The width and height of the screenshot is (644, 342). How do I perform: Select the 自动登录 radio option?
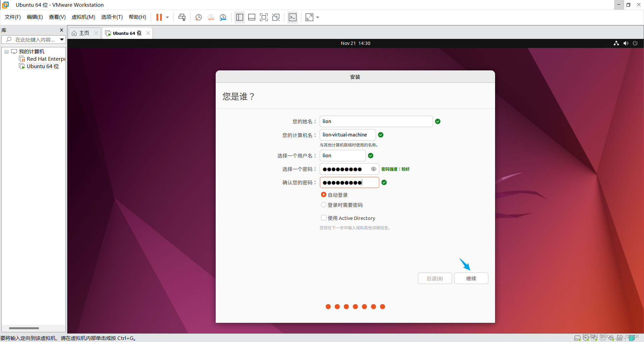[x=324, y=194]
